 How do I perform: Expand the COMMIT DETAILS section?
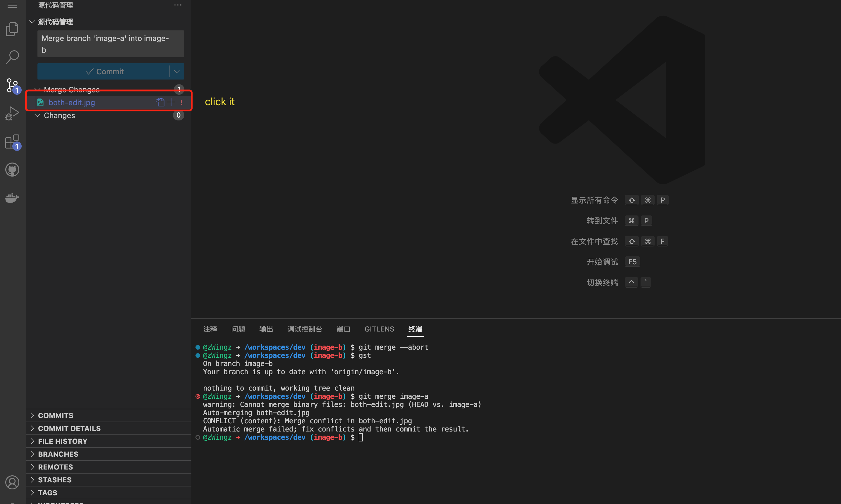[109, 428]
